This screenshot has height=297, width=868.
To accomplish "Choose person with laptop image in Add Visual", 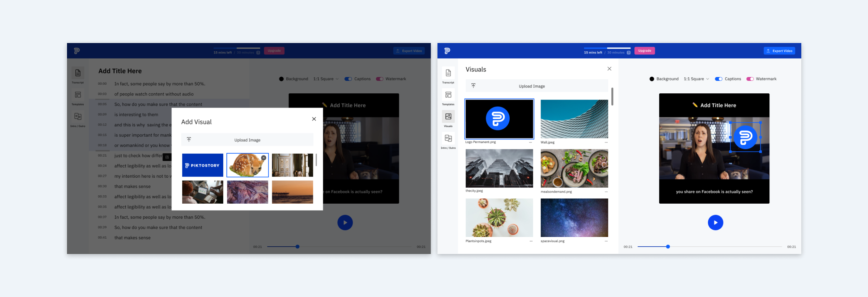I will click(203, 192).
